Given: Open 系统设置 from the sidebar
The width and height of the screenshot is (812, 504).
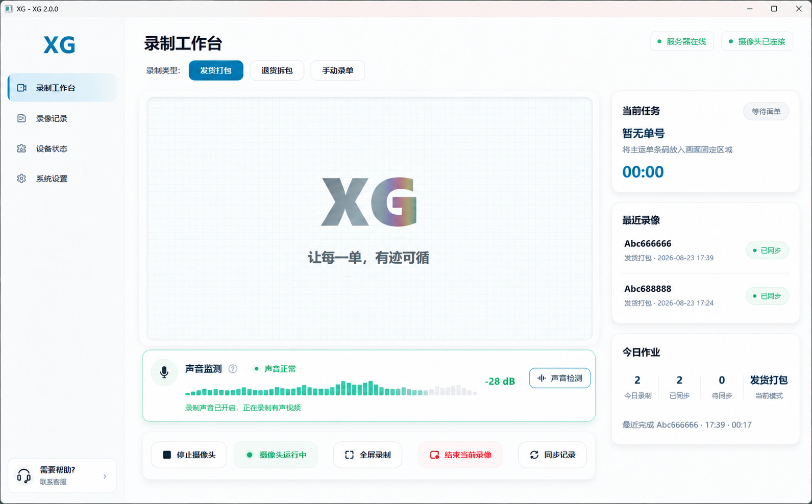Looking at the screenshot, I should [x=62, y=179].
